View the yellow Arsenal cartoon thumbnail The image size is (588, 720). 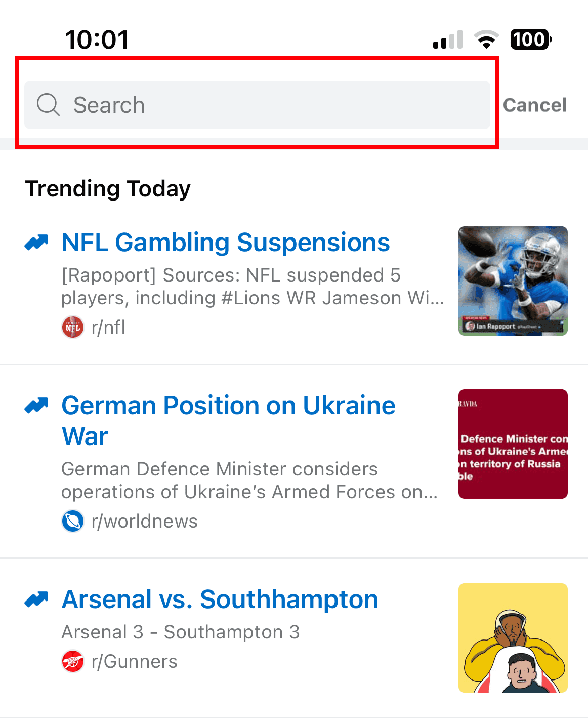click(x=513, y=638)
